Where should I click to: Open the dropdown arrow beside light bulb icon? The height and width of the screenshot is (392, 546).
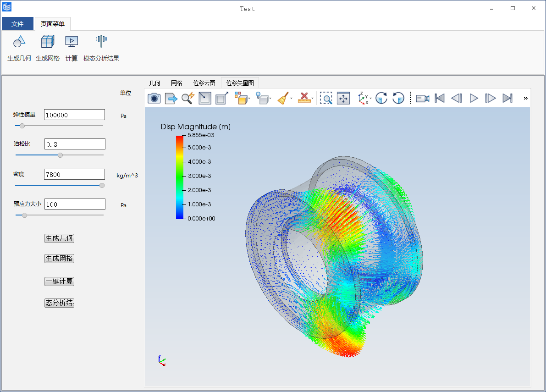(x=270, y=99)
